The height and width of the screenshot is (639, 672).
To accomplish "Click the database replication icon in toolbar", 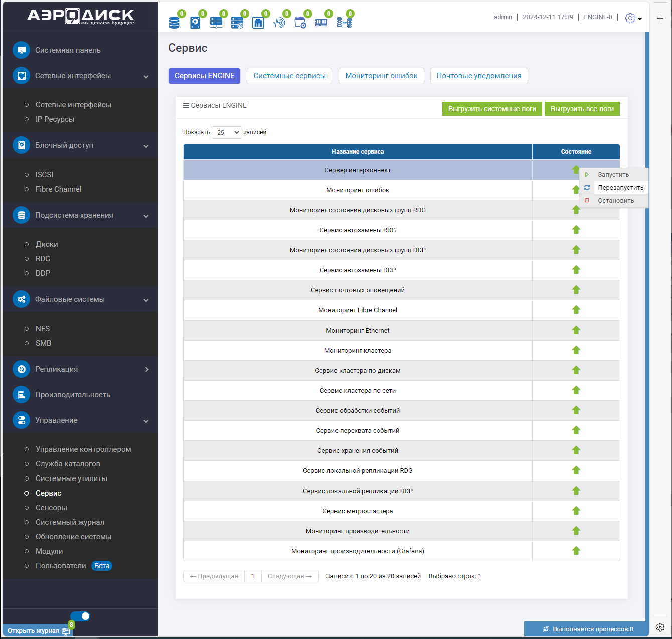I will 344,23.
